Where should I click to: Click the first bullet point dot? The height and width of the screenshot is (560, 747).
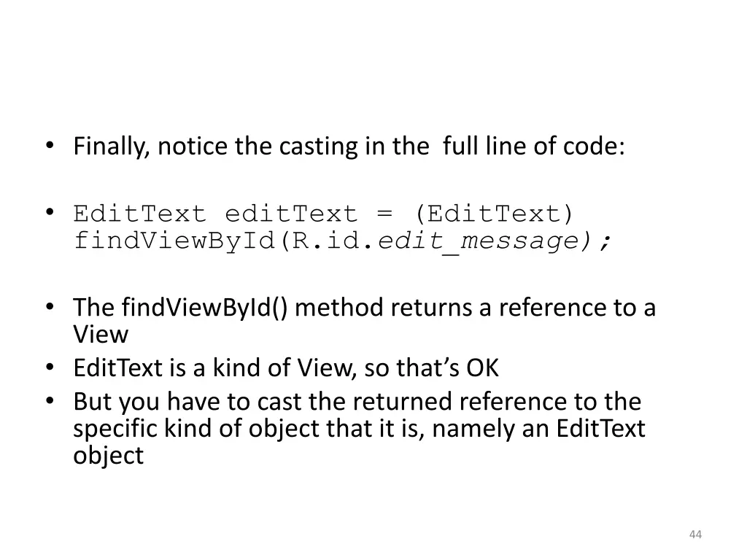50,145
